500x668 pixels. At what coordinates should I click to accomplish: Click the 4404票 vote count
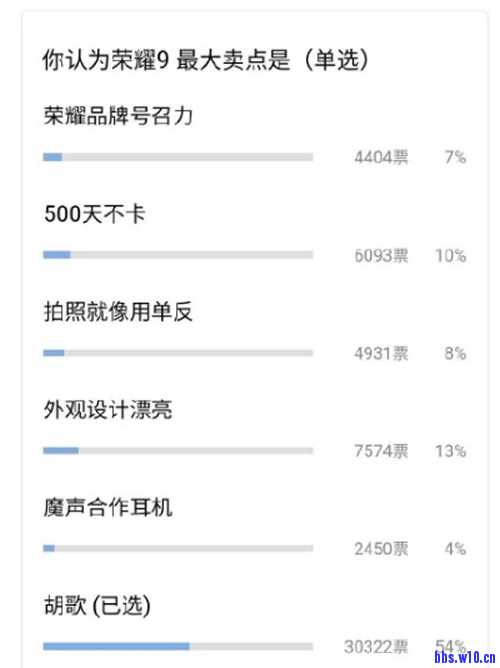tap(381, 157)
